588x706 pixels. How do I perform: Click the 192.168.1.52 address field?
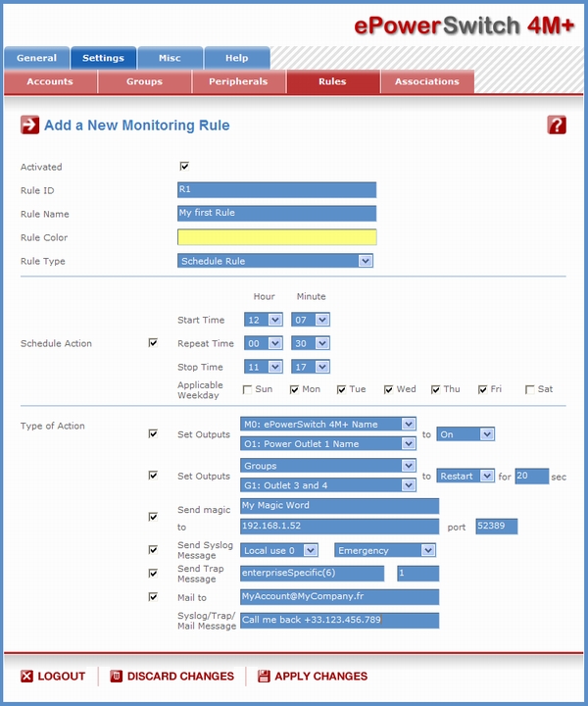coord(340,527)
